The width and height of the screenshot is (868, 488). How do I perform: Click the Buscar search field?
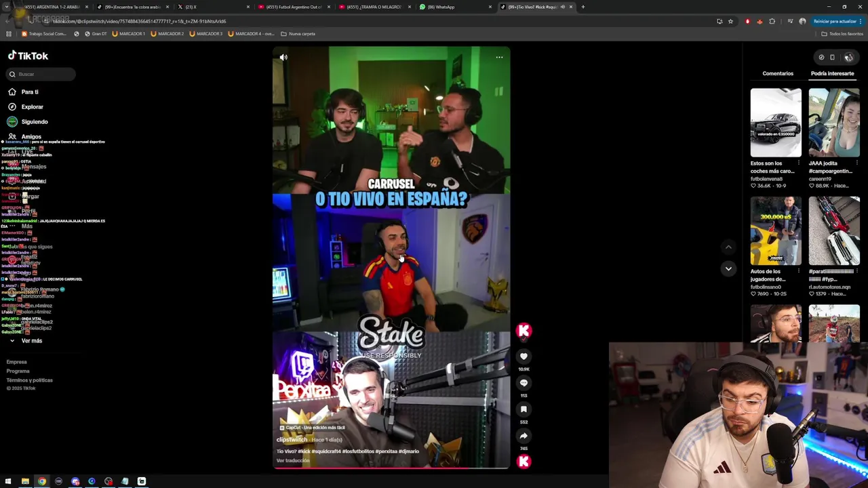[41, 74]
